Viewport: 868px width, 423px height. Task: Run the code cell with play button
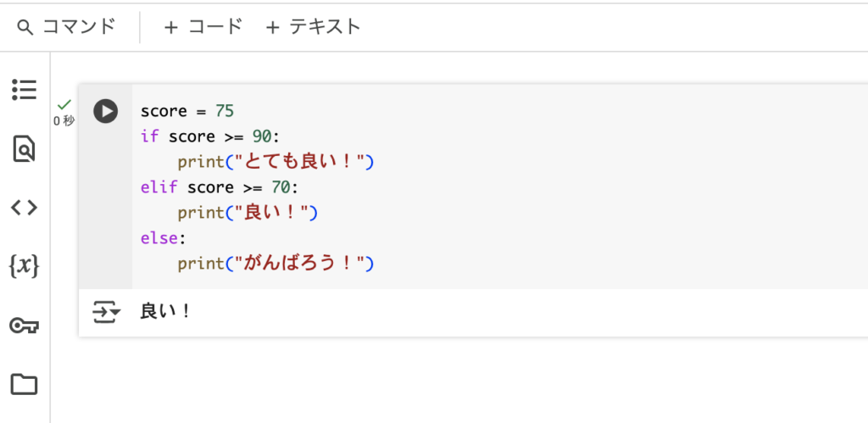click(x=105, y=111)
